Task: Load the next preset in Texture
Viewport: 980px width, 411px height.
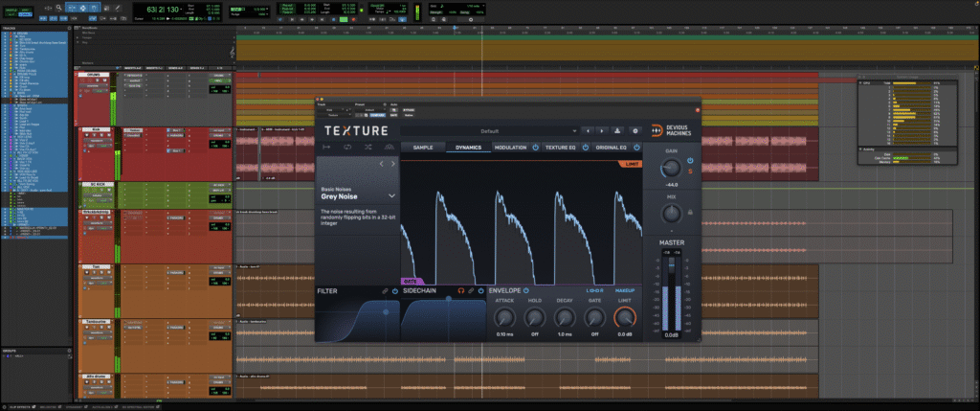Action: (x=602, y=130)
